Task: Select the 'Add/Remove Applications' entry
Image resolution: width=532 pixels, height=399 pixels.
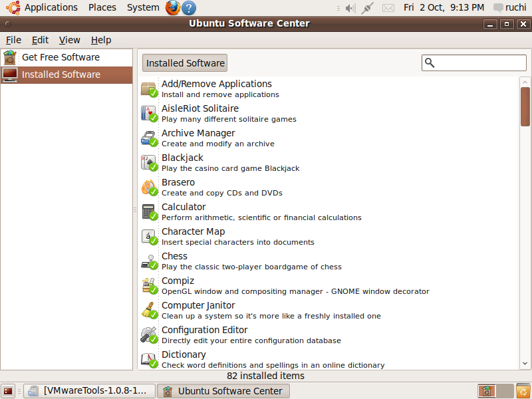Action: (329, 89)
